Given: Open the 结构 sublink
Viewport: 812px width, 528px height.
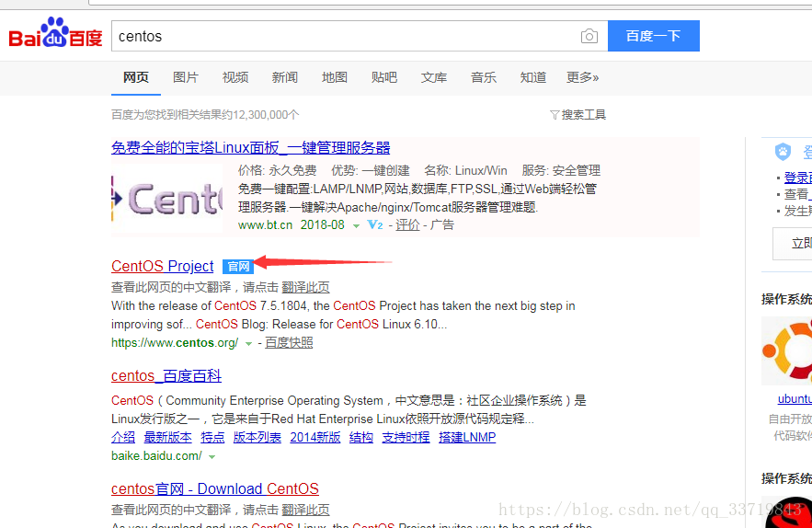Looking at the screenshot, I should point(361,437).
